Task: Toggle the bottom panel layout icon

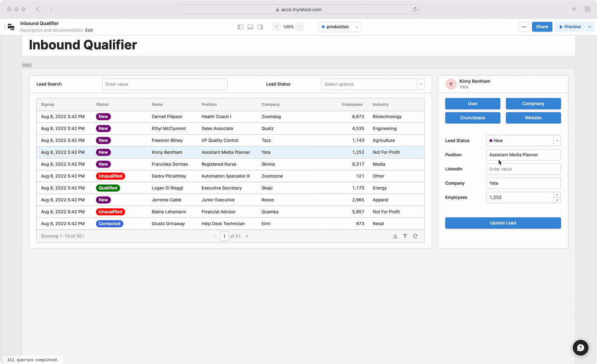Action: point(250,27)
